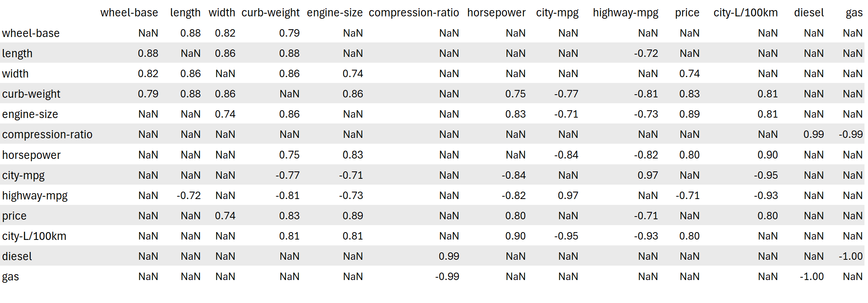The image size is (868, 303).
Task: Click the 'curb-weight' row label
Action: pos(31,94)
